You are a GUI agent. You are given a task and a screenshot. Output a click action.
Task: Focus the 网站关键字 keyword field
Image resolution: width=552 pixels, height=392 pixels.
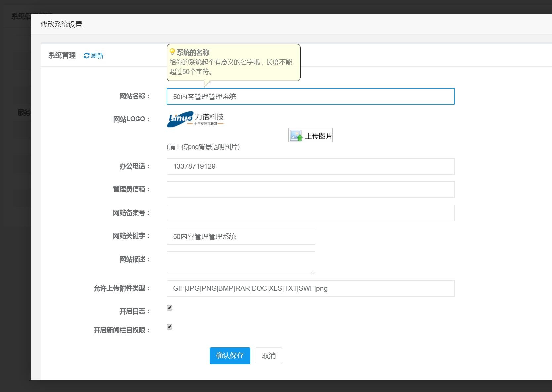coord(241,236)
